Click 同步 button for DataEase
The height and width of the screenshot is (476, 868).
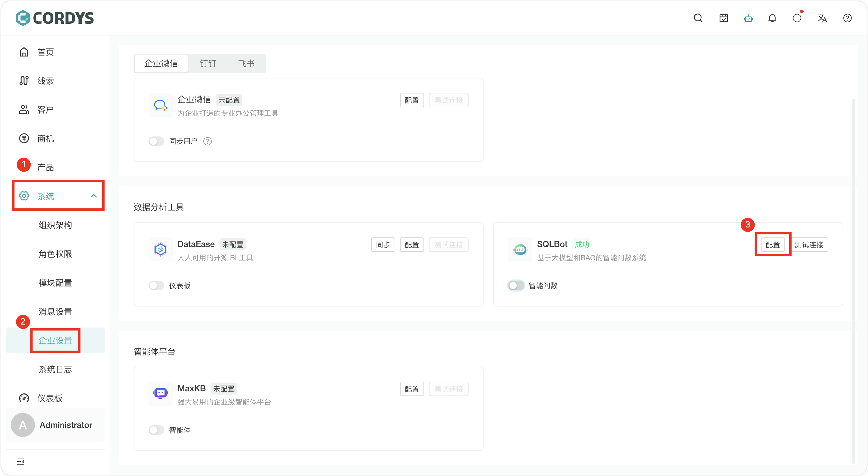coord(383,245)
